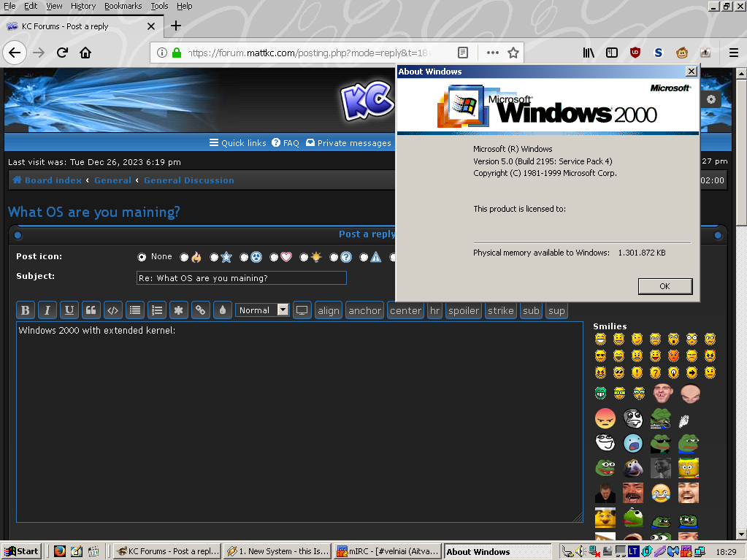Insert the center BBCode tag
The width and height of the screenshot is (747, 560).
click(405, 310)
